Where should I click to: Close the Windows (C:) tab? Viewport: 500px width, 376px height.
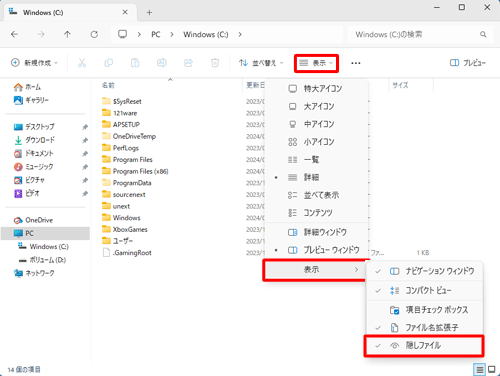(125, 12)
